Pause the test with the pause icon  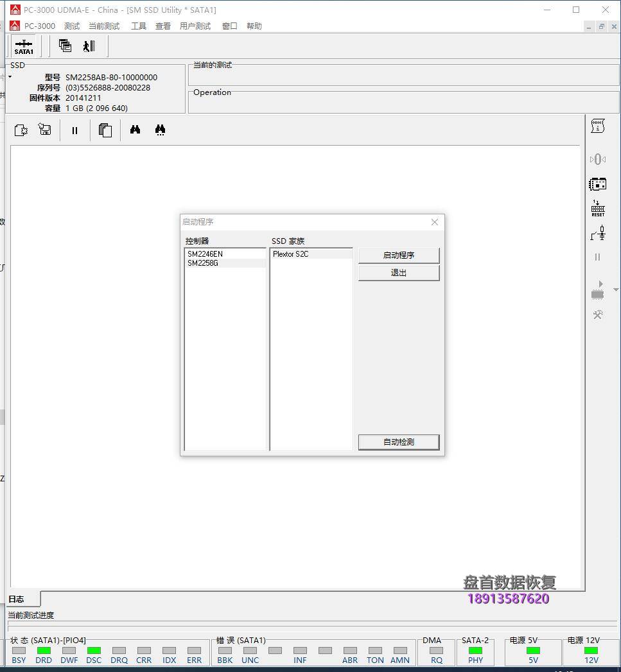pyautogui.click(x=74, y=130)
